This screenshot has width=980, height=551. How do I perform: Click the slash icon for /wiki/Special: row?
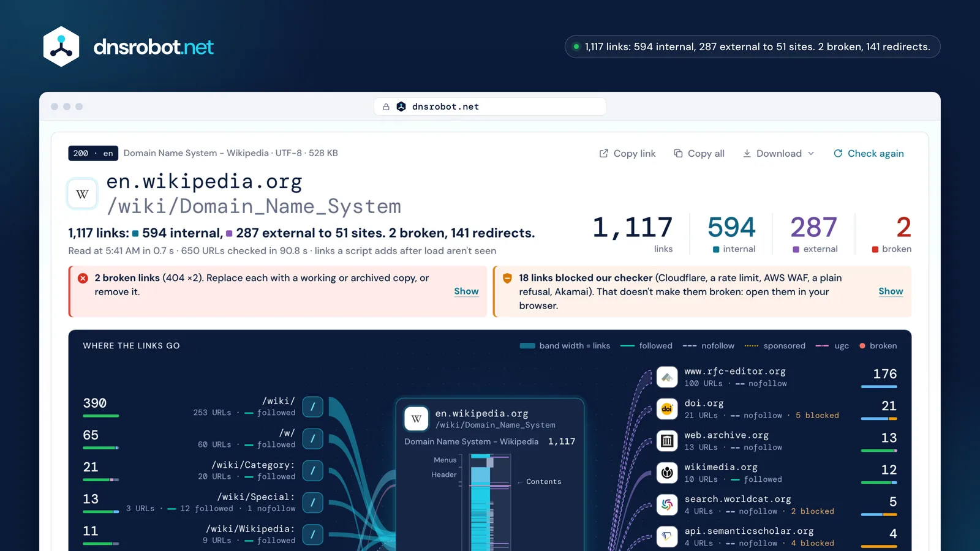pos(312,502)
